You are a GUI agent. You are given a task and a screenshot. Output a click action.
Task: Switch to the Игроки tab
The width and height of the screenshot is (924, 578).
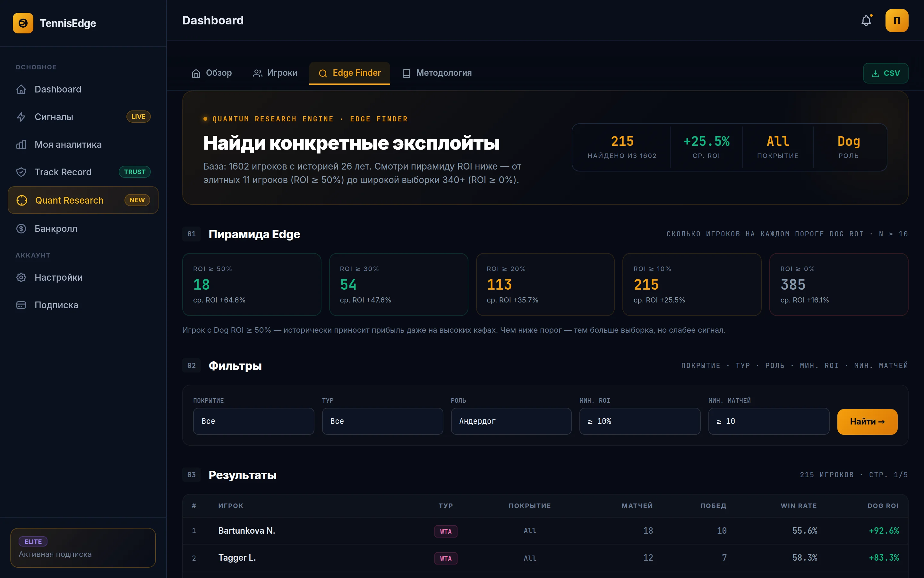tap(275, 73)
